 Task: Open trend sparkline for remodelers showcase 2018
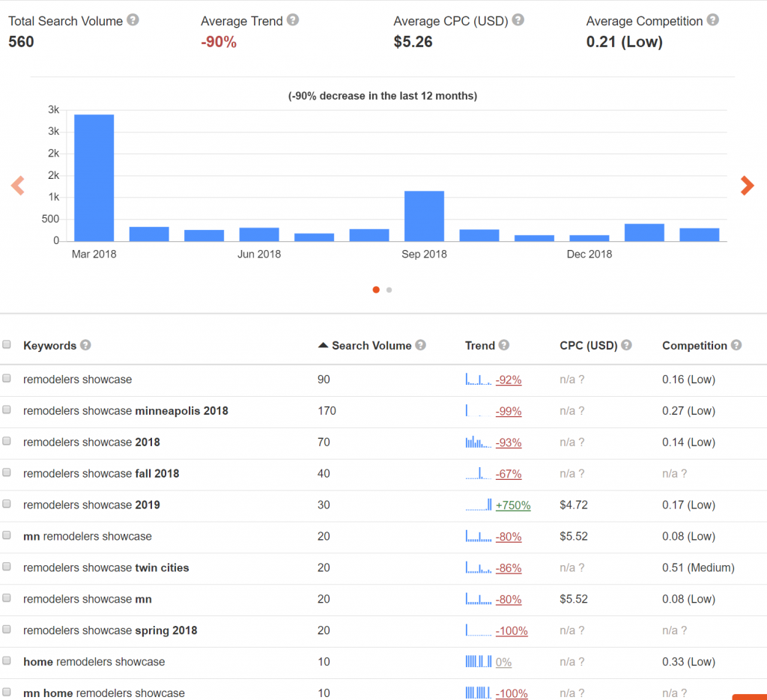point(479,442)
